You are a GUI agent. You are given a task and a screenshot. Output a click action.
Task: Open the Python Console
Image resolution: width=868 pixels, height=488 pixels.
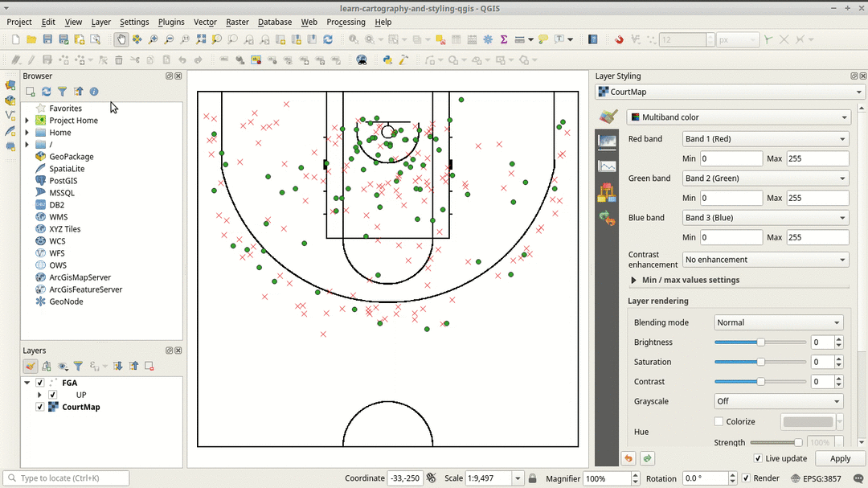[387, 59]
